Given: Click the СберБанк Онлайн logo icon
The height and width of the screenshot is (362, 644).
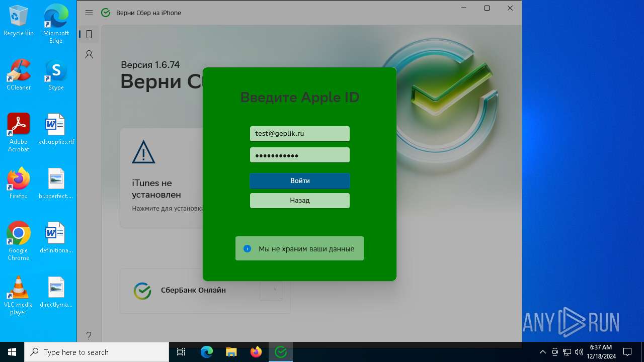Looking at the screenshot, I should pyautogui.click(x=142, y=291).
